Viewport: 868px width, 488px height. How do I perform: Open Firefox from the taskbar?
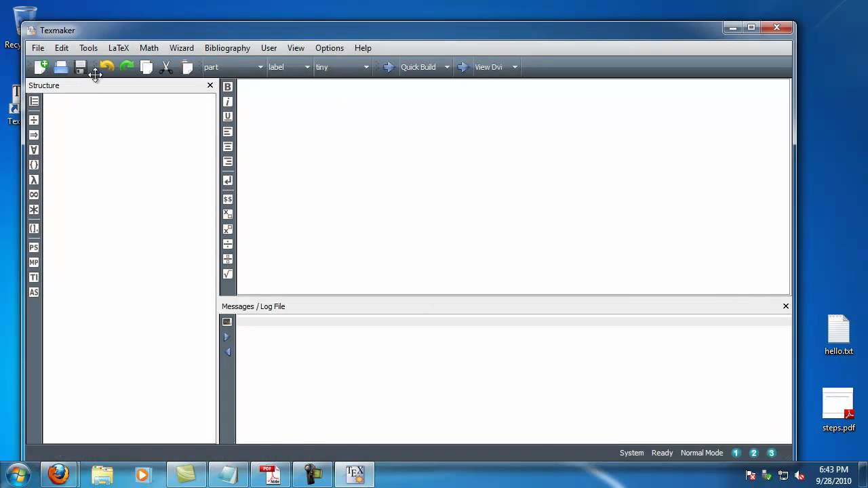[58, 474]
